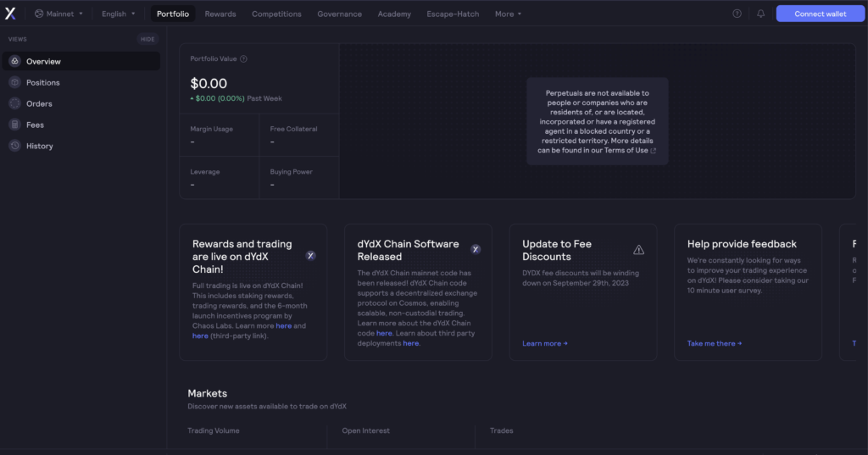Open the notifications bell icon

tap(760, 14)
